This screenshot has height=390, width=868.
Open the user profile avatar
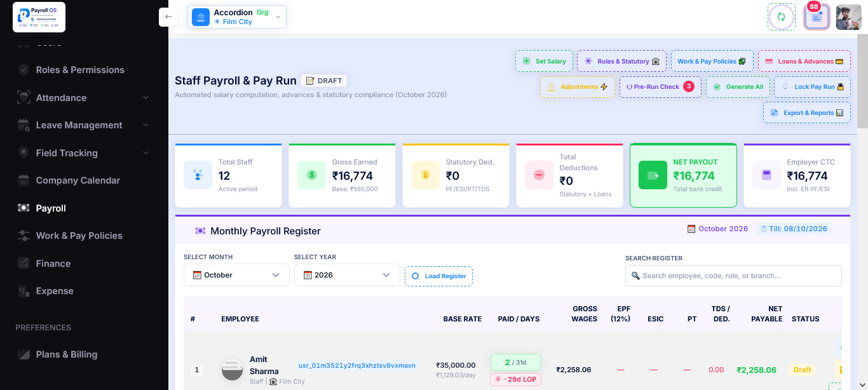click(x=848, y=17)
